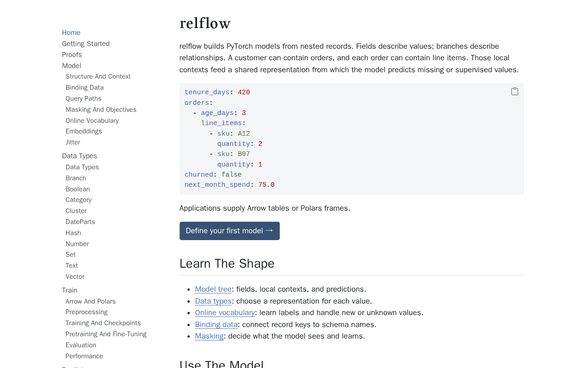Go to the Vector page

(x=75, y=276)
